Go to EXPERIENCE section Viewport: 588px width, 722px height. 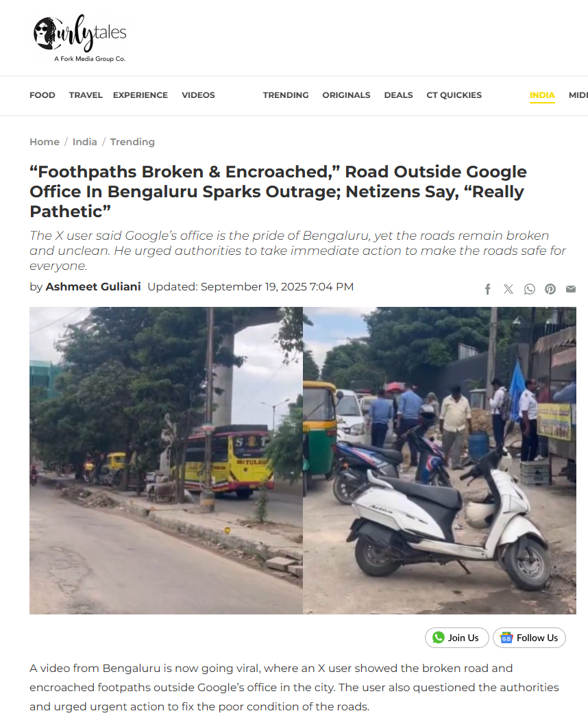click(140, 95)
